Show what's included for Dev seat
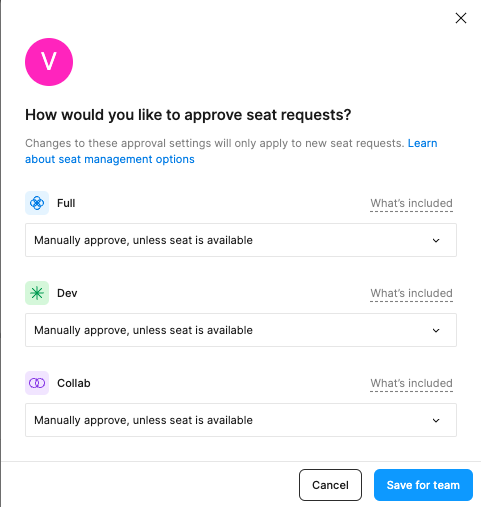The width and height of the screenshot is (481, 507). coord(411,293)
